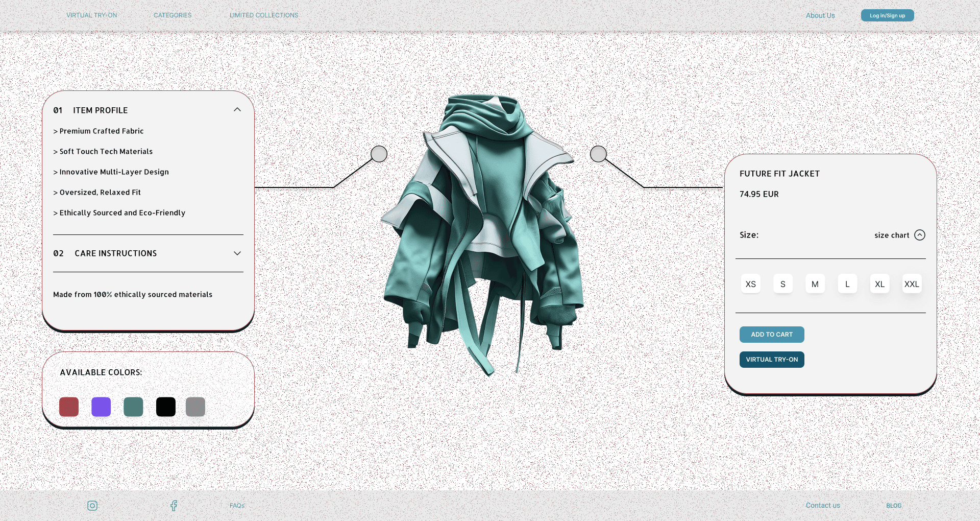
Task: Choose the teal color swatch
Action: click(133, 407)
